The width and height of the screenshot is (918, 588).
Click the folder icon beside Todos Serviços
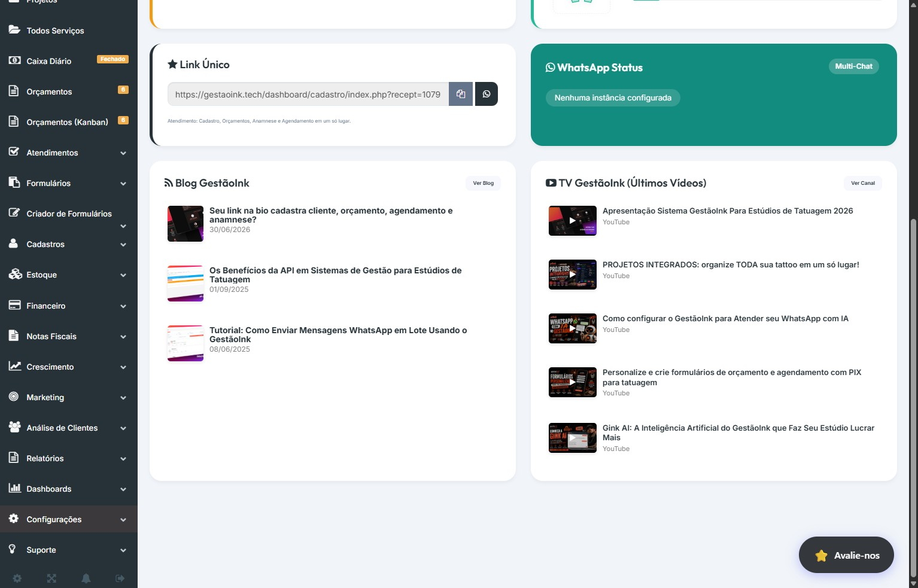click(14, 30)
